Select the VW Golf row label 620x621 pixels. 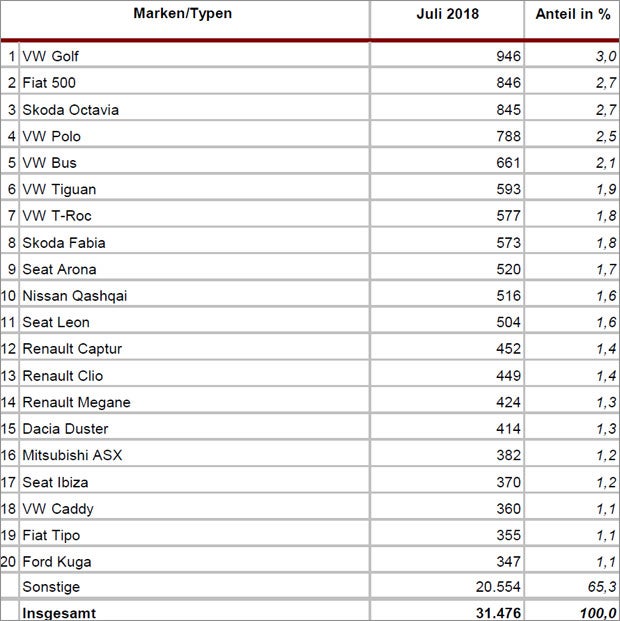pos(50,57)
